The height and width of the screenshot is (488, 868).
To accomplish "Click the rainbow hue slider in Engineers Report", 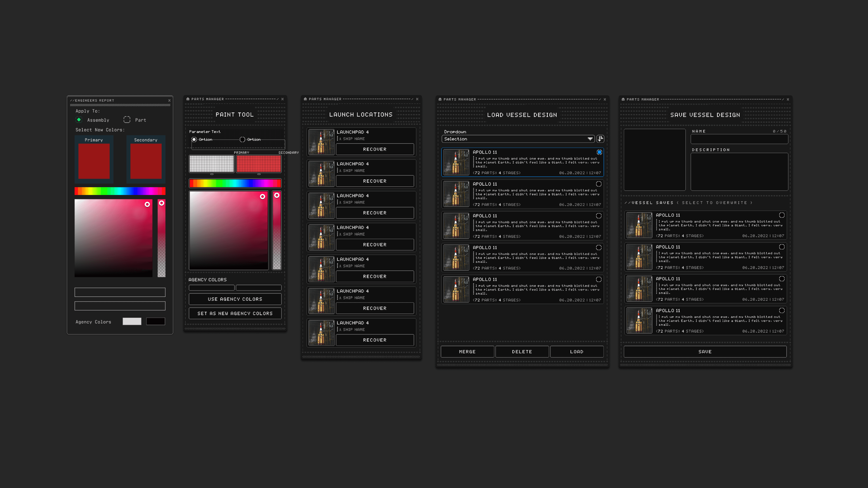I will point(120,191).
